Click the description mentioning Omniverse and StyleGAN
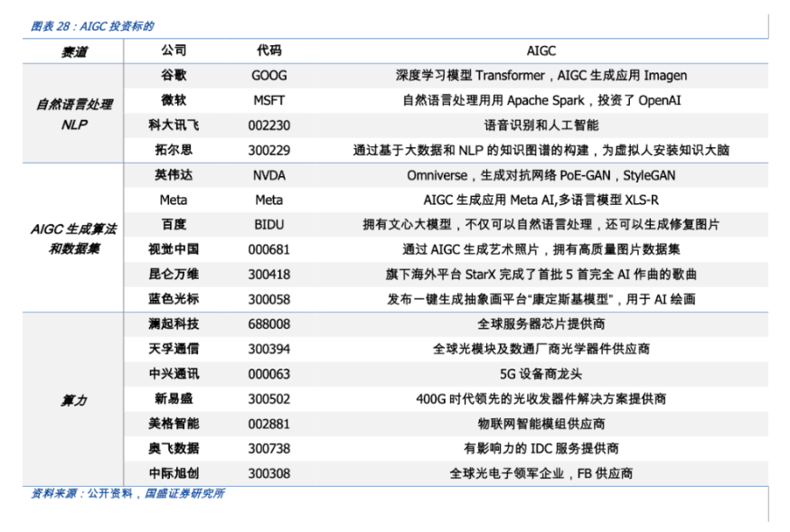The height and width of the screenshot is (532, 790). point(541,175)
